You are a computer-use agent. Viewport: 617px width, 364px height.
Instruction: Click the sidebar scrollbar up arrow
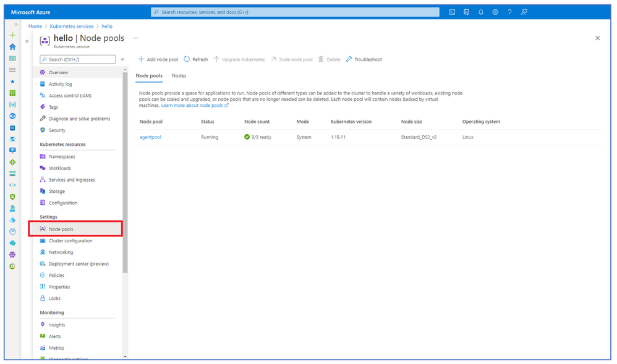click(125, 70)
